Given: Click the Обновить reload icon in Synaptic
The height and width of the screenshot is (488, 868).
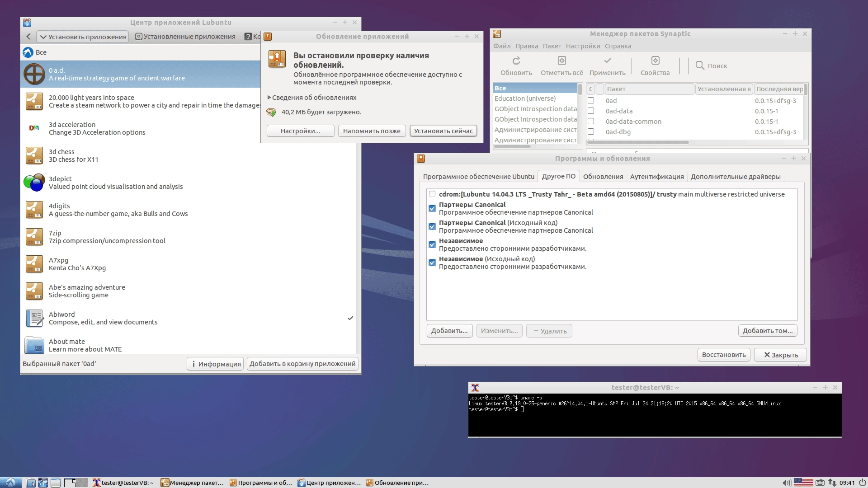Looking at the screenshot, I should point(516,61).
